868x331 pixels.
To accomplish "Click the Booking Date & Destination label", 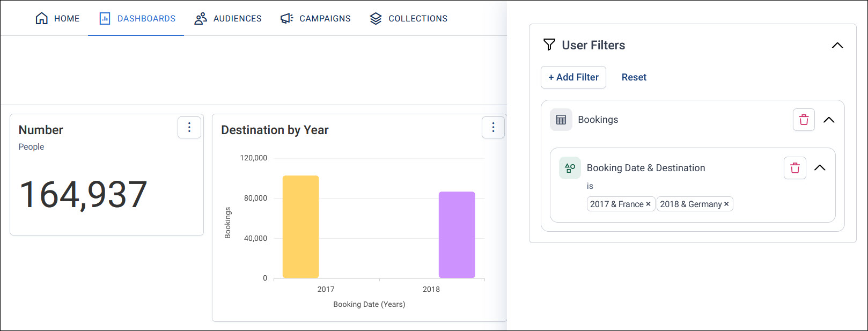I will [x=646, y=168].
